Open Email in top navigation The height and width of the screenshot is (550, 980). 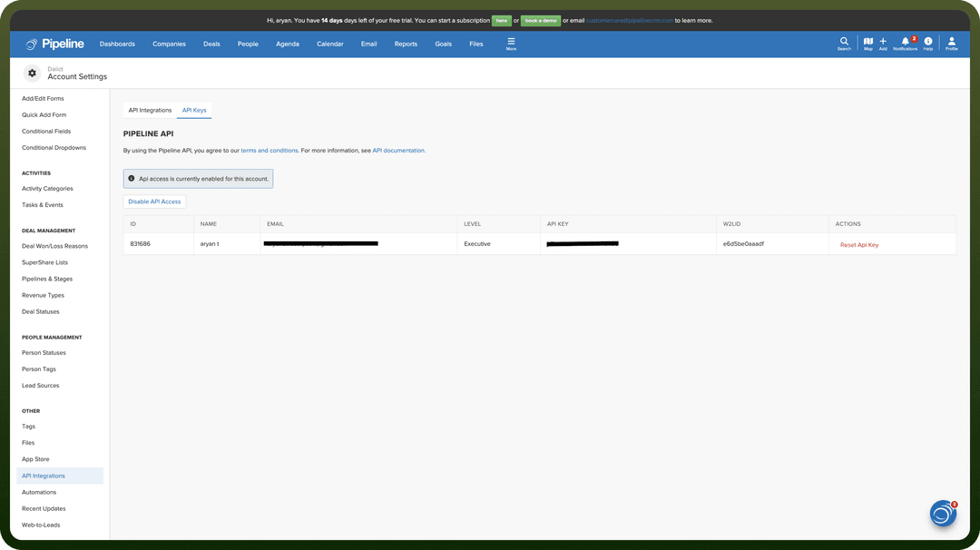point(368,44)
